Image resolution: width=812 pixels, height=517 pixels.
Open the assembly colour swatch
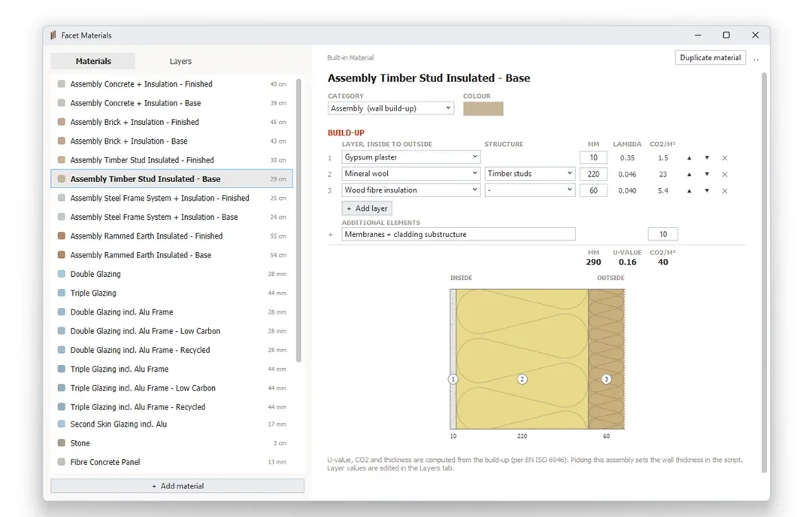(x=483, y=108)
